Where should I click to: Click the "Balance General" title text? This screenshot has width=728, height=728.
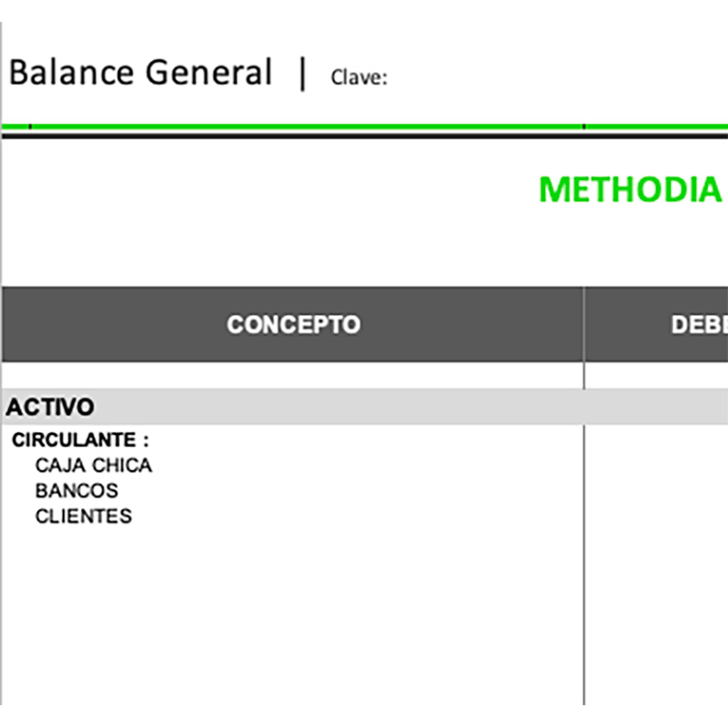tap(140, 73)
